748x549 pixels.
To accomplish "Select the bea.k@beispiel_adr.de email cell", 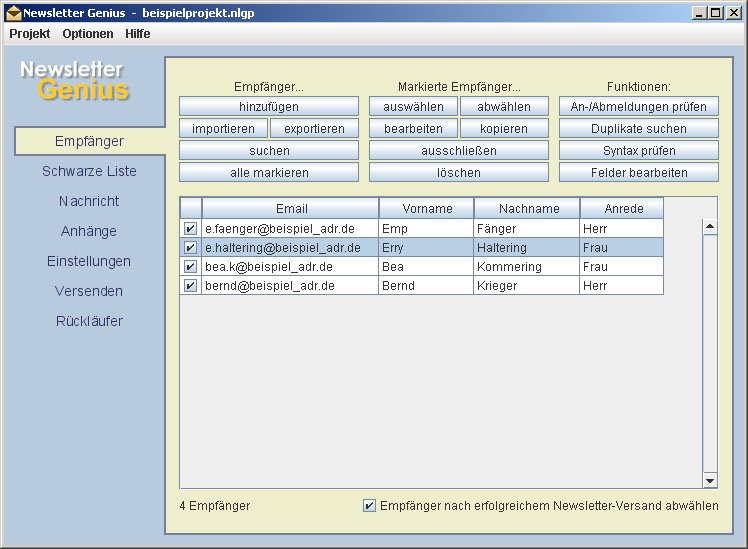I will pyautogui.click(x=290, y=267).
